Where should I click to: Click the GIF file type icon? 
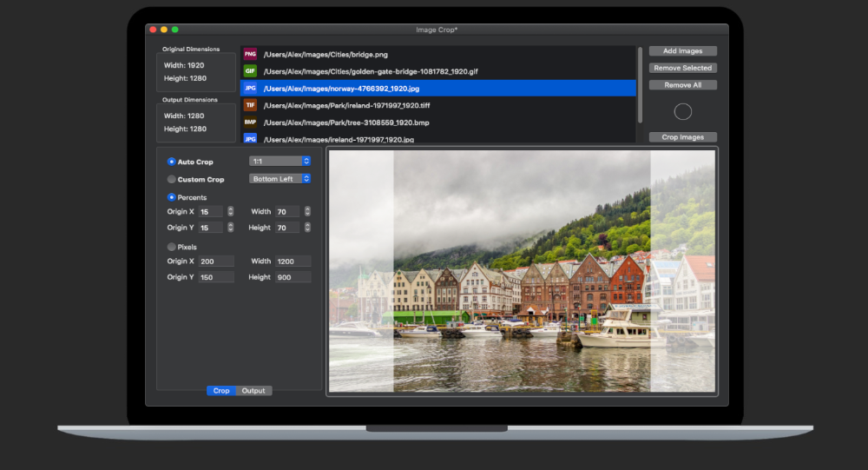coord(250,71)
